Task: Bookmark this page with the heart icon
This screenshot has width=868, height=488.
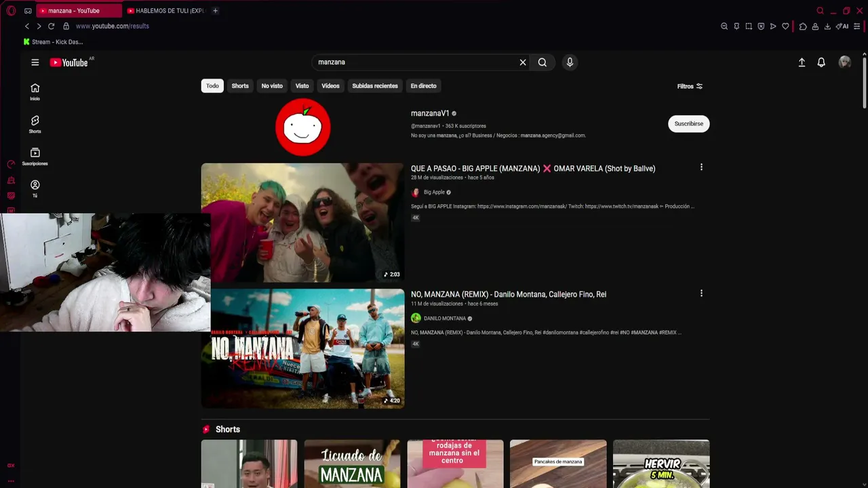Action: click(785, 26)
